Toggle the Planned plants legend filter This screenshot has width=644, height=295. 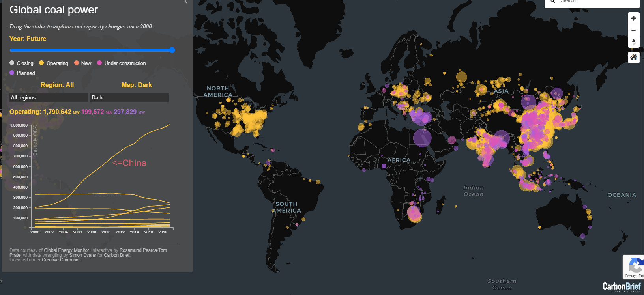click(22, 73)
